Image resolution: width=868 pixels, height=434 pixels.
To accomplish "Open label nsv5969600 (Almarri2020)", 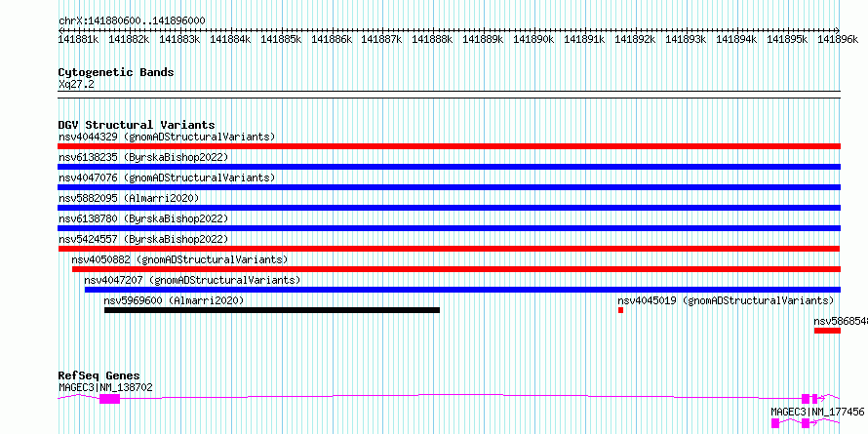I will pos(174,300).
